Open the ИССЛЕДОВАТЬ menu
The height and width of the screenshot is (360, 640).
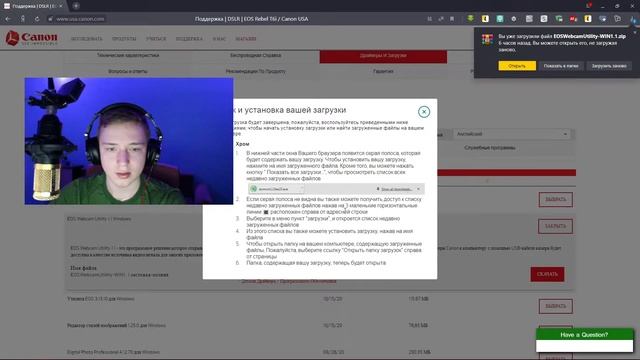coord(87,39)
